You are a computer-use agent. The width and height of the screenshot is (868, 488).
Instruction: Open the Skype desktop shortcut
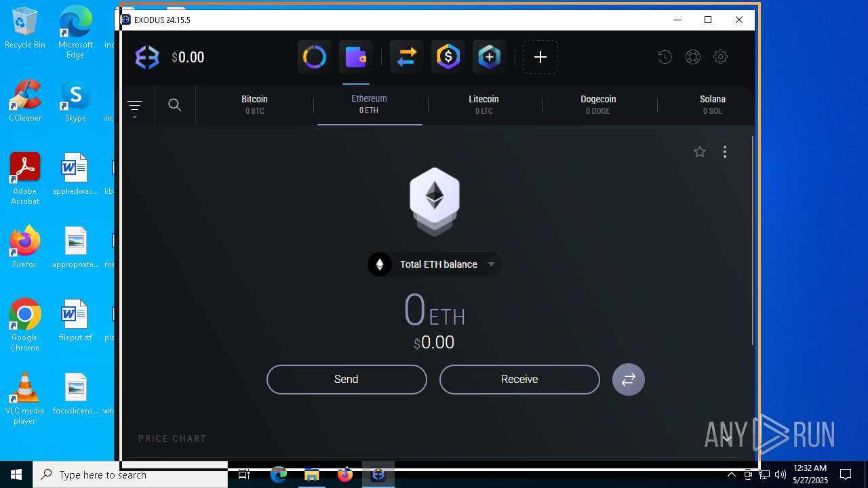pyautogui.click(x=75, y=101)
